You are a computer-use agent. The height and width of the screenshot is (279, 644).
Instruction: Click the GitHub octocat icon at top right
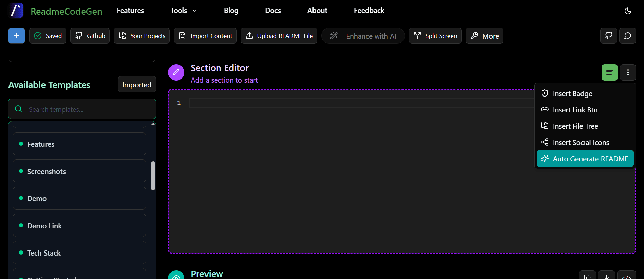609,36
